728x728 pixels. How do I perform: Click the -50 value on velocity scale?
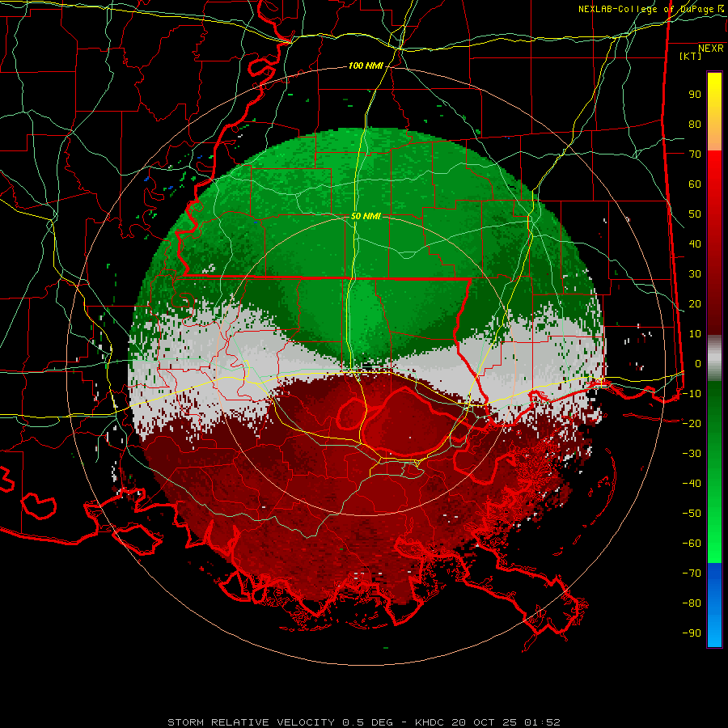click(x=692, y=514)
